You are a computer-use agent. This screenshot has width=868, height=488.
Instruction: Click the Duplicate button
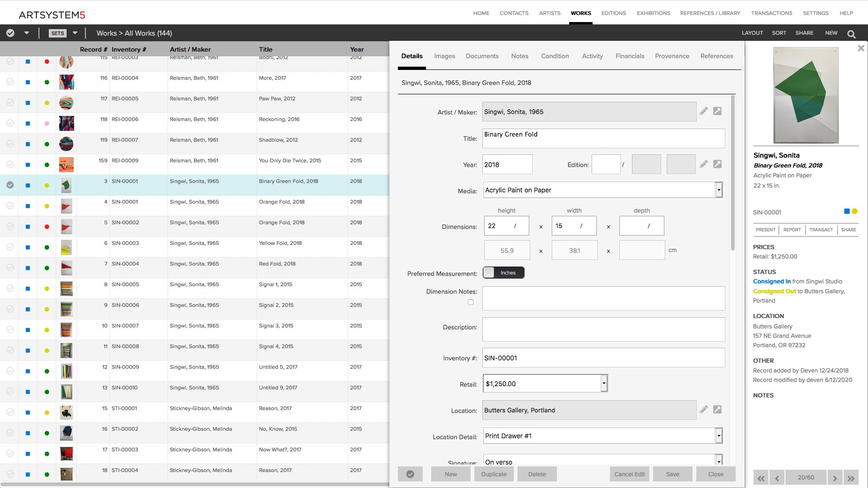pos(494,474)
